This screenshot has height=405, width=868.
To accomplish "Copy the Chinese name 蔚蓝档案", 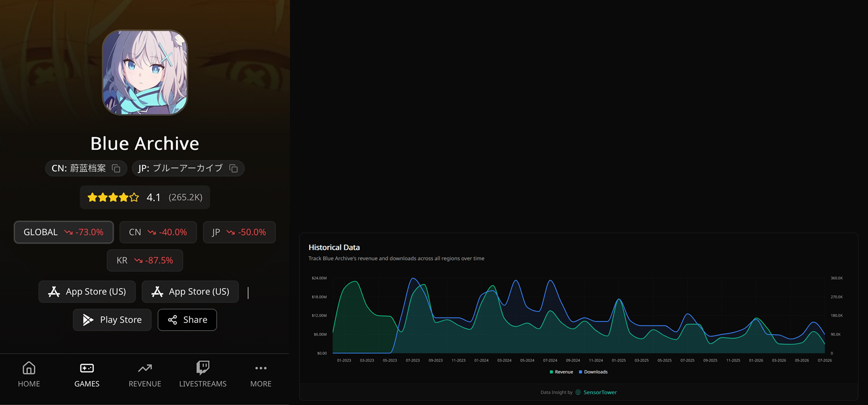I will pyautogui.click(x=116, y=169).
